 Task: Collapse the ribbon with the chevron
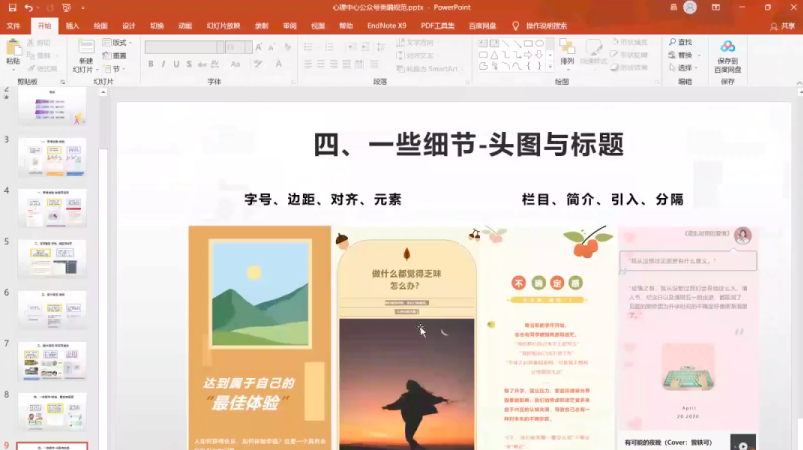[799, 83]
